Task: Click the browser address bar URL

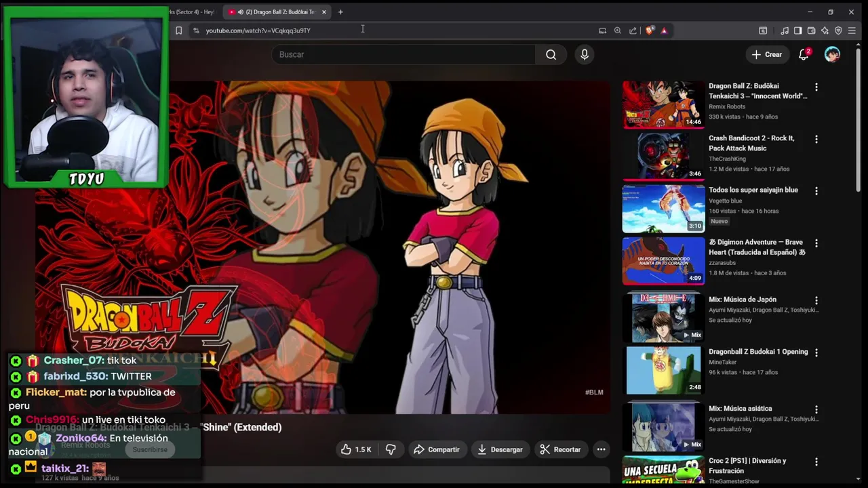Action: click(x=258, y=30)
